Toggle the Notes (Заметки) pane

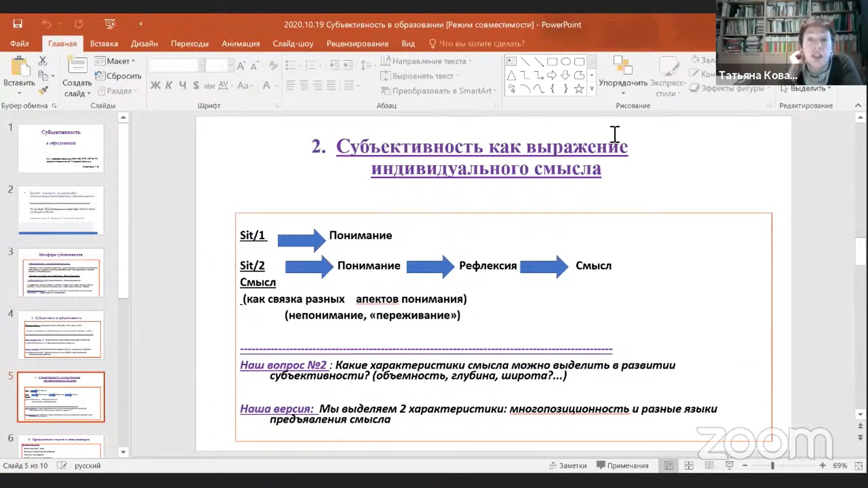pos(568,465)
